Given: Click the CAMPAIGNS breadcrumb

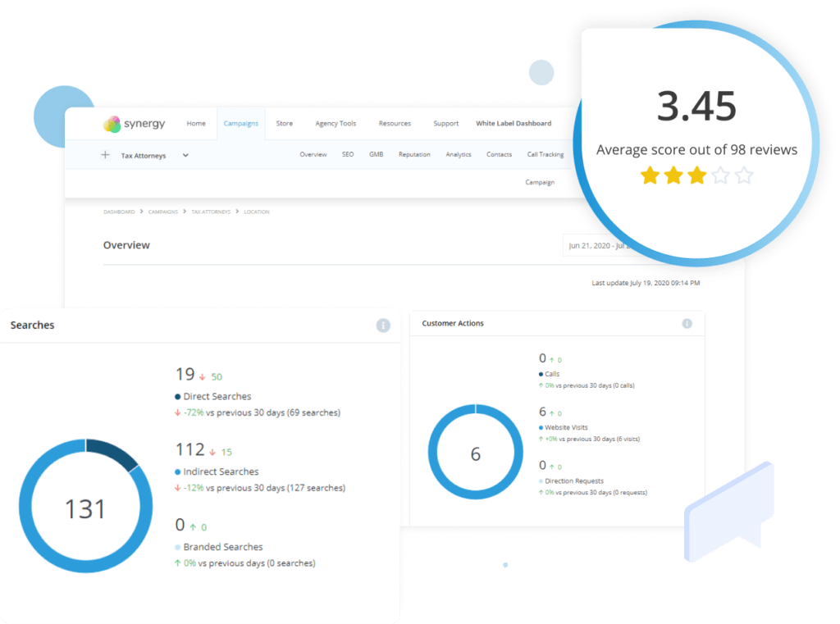Looking at the screenshot, I should point(163,212).
